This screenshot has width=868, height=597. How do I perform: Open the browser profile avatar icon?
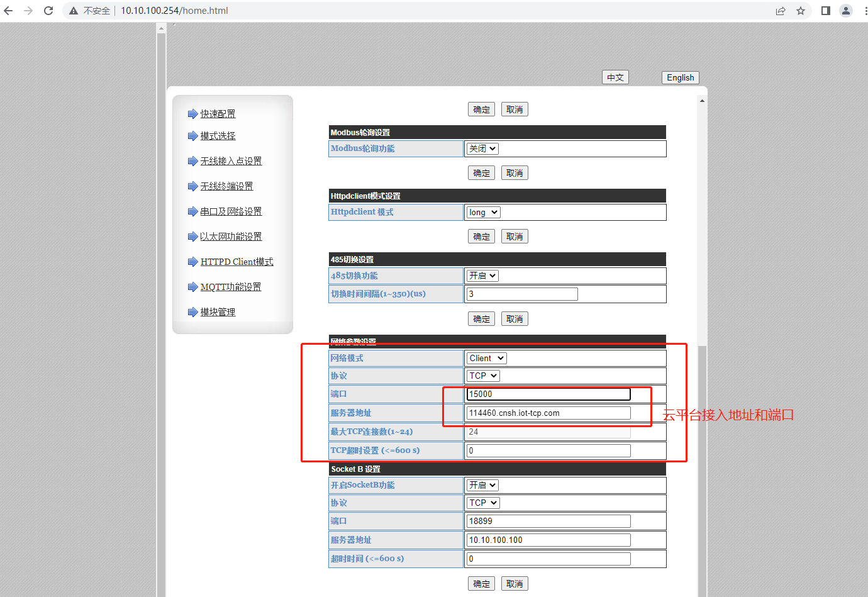(x=846, y=11)
